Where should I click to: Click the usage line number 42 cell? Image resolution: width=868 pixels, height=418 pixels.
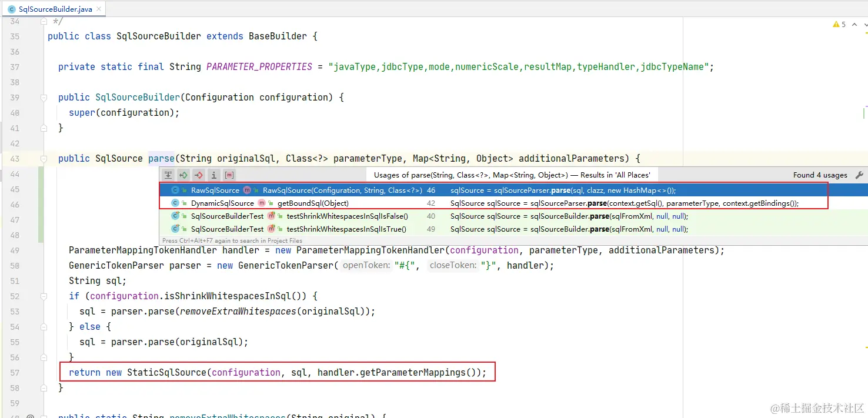click(x=431, y=203)
